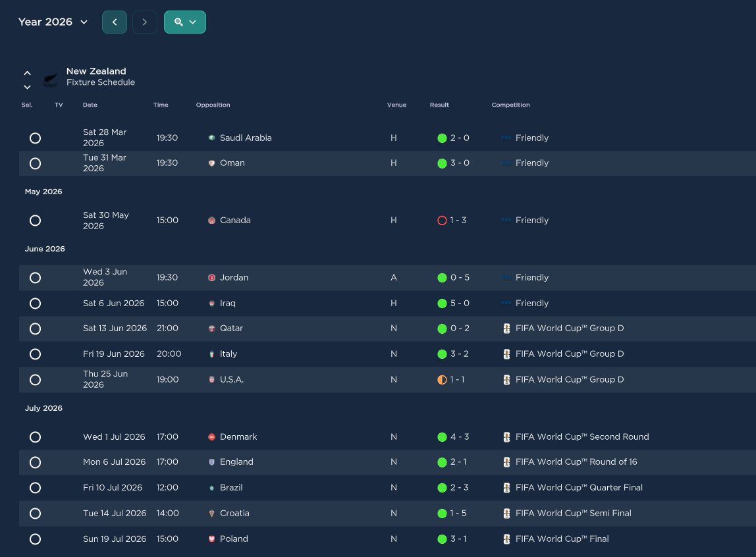Screen dimensions: 756x557
Task: Sort by the Date column header
Action: [x=90, y=105]
